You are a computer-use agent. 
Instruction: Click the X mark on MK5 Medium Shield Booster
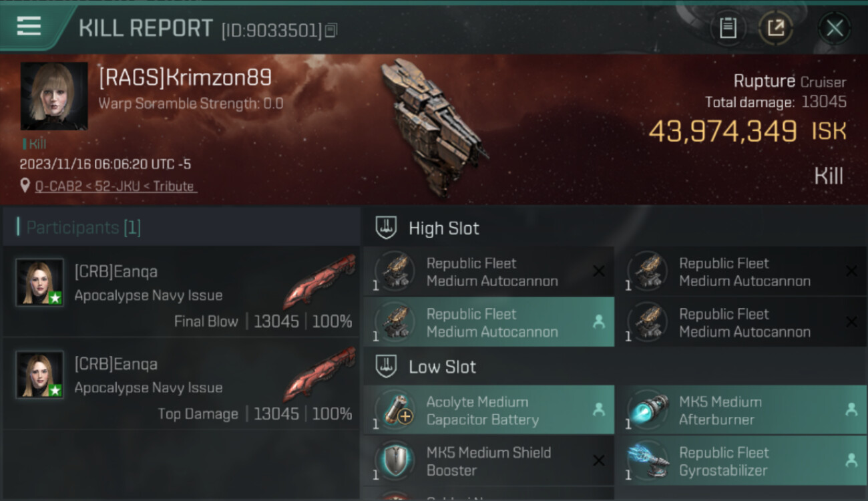point(599,460)
